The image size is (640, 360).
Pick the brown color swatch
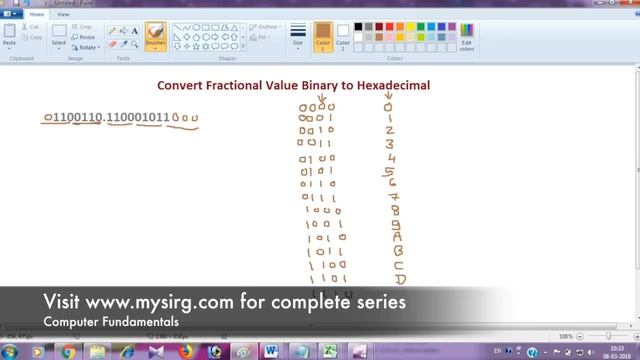coord(379,37)
